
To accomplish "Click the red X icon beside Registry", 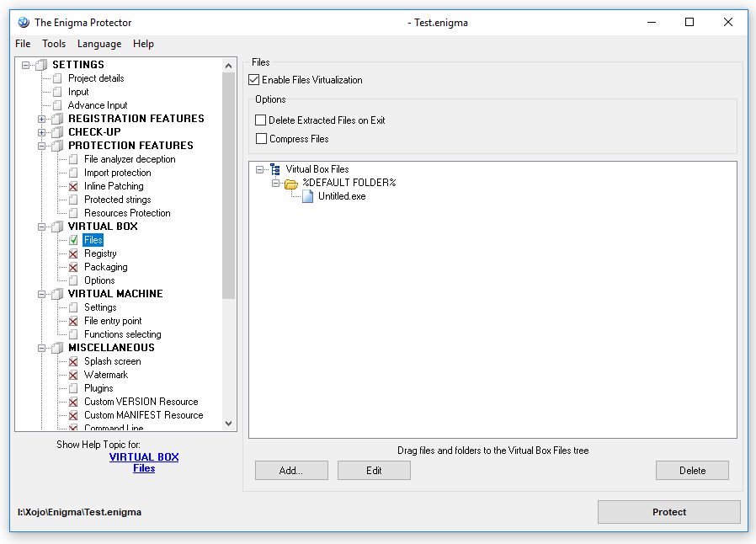I will [x=73, y=253].
